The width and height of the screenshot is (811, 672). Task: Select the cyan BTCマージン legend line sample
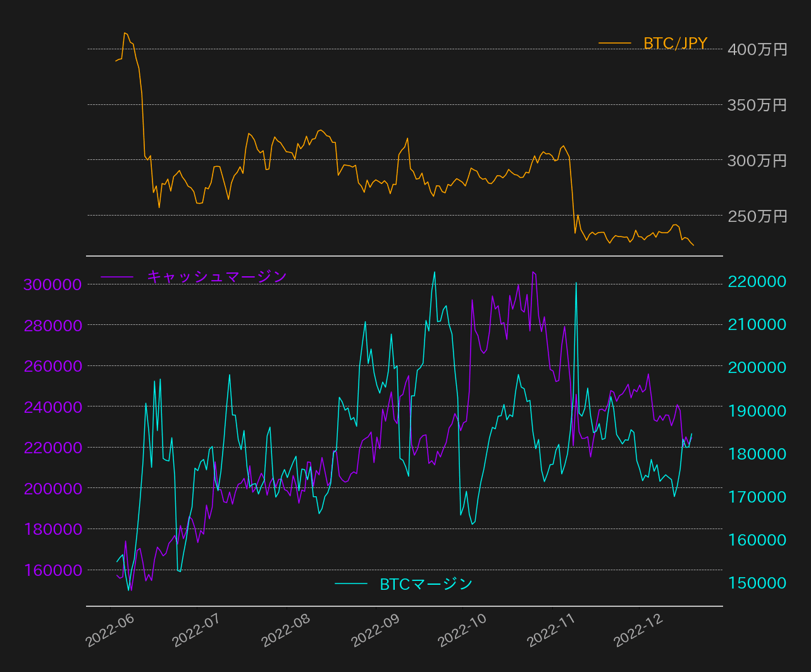(351, 584)
